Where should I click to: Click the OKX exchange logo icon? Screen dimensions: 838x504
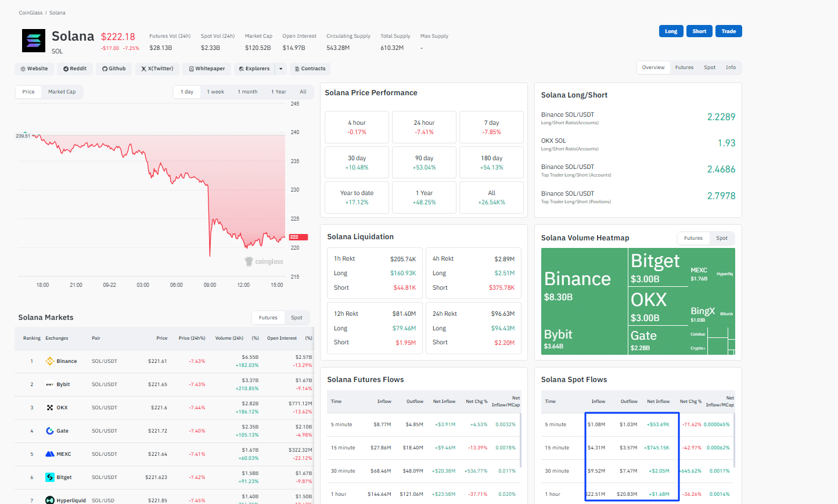point(49,408)
